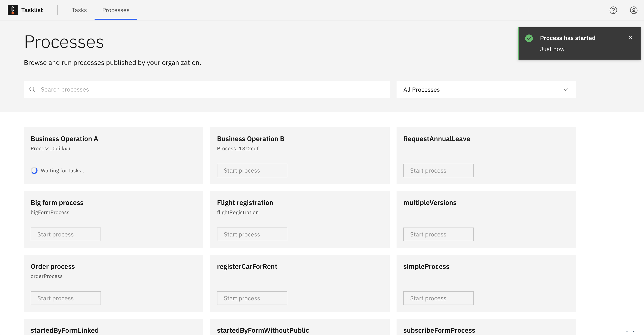This screenshot has height=335, width=644.
Task: Open the All Processes filter dropdown
Action: click(x=486, y=89)
